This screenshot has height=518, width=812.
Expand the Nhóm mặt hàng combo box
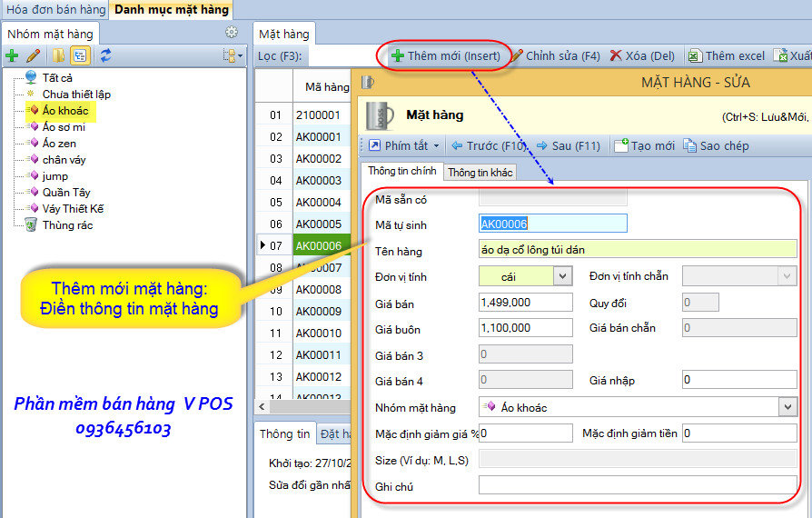click(787, 408)
